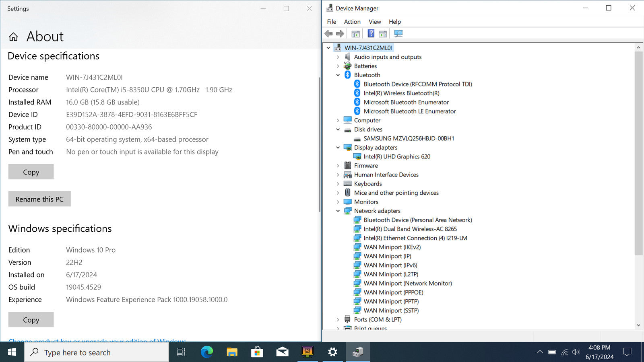Select Intel(R) UHD Graphics 620 device
The image size is (644, 362).
click(x=396, y=156)
